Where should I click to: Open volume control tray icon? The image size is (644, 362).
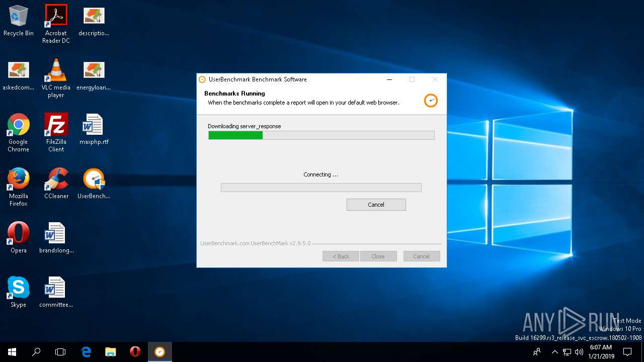pos(579,352)
